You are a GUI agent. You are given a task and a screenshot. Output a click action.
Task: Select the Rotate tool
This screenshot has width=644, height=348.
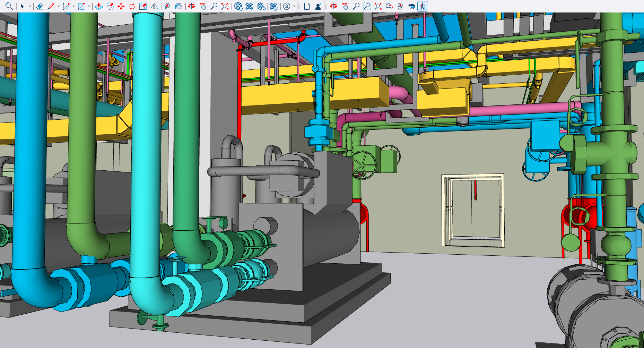pos(132,6)
